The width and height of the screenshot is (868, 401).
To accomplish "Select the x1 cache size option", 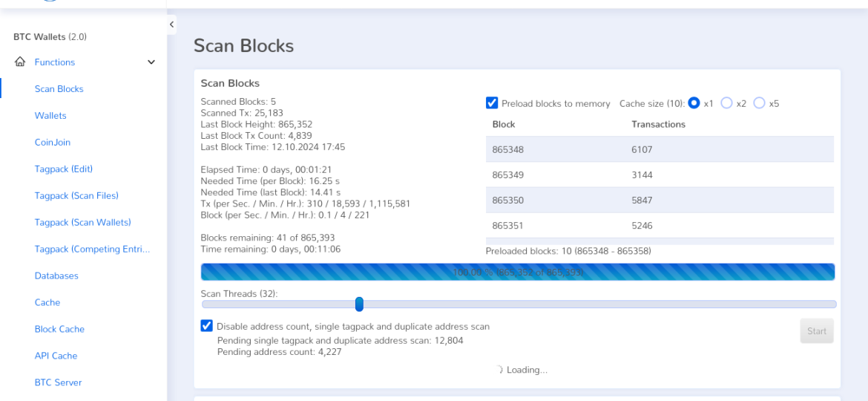I will (694, 103).
